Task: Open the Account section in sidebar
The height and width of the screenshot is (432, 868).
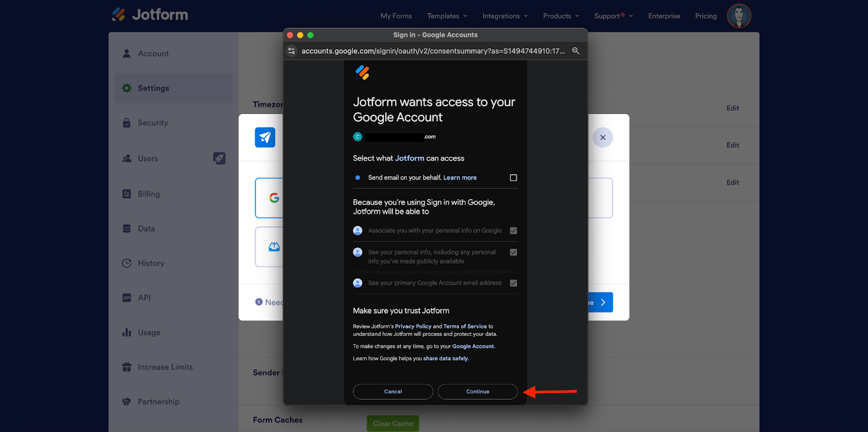Action: point(174,53)
